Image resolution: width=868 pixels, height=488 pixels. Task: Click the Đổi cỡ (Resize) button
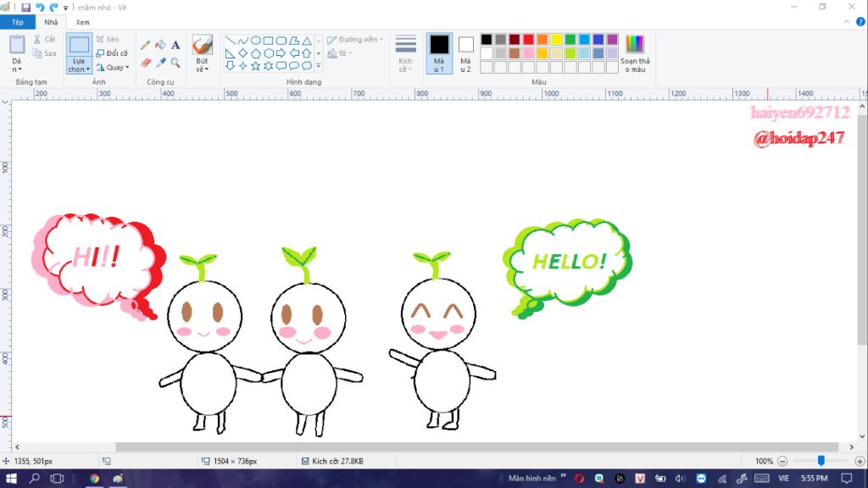(112, 53)
